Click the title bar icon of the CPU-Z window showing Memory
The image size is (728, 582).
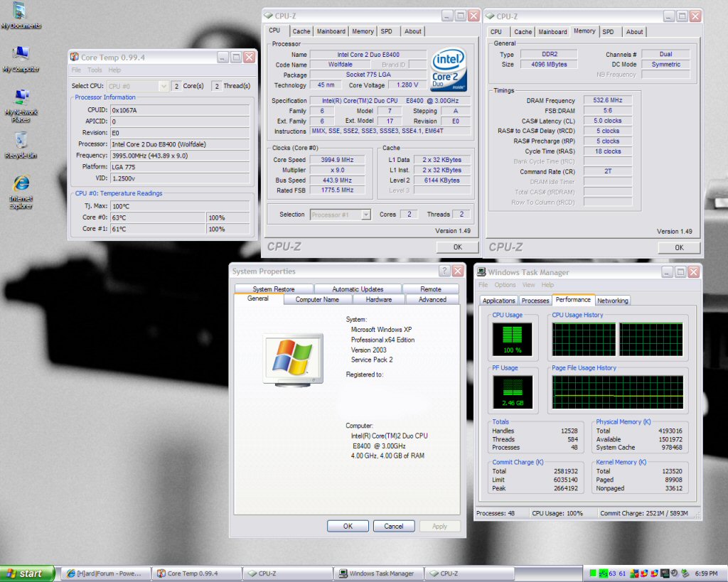(490, 16)
